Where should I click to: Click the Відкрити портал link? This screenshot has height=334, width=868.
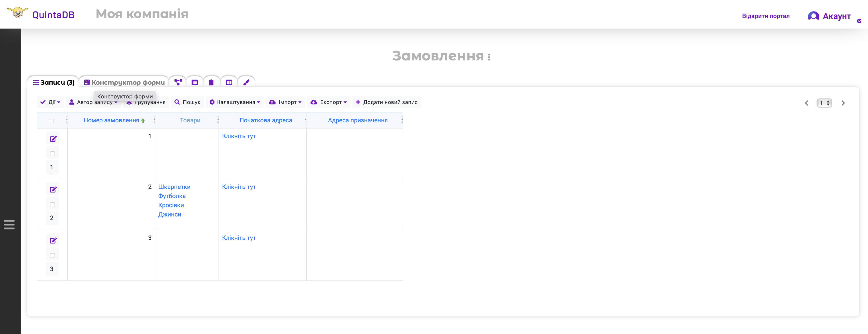click(766, 16)
